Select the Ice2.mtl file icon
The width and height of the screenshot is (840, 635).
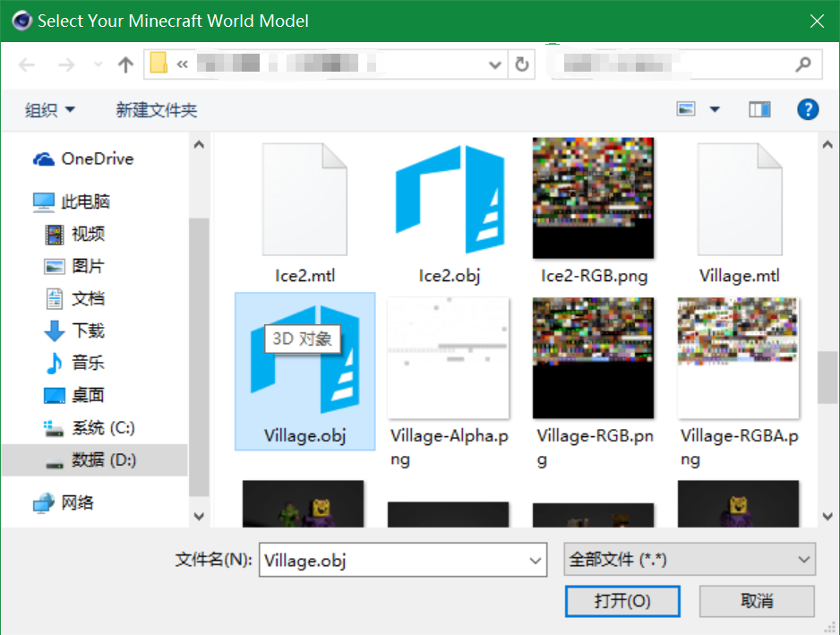coord(304,199)
